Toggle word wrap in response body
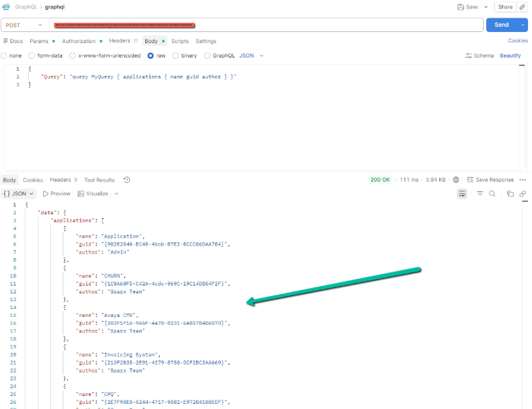 coord(462,193)
